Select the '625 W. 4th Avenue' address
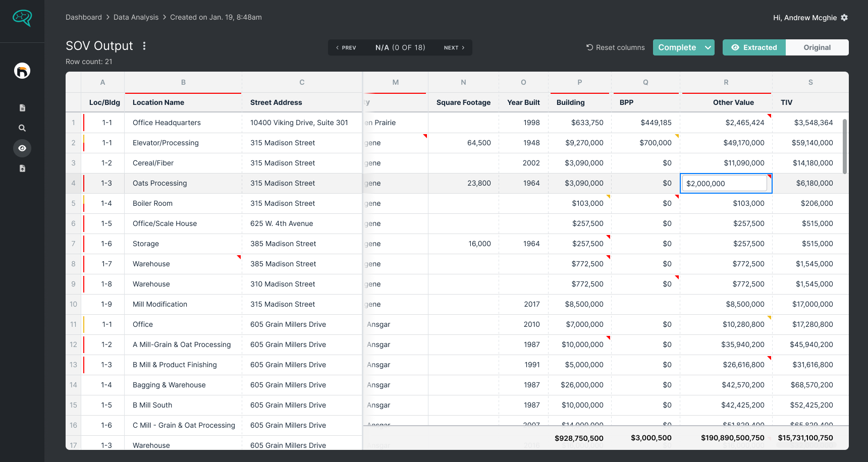 coord(302,223)
